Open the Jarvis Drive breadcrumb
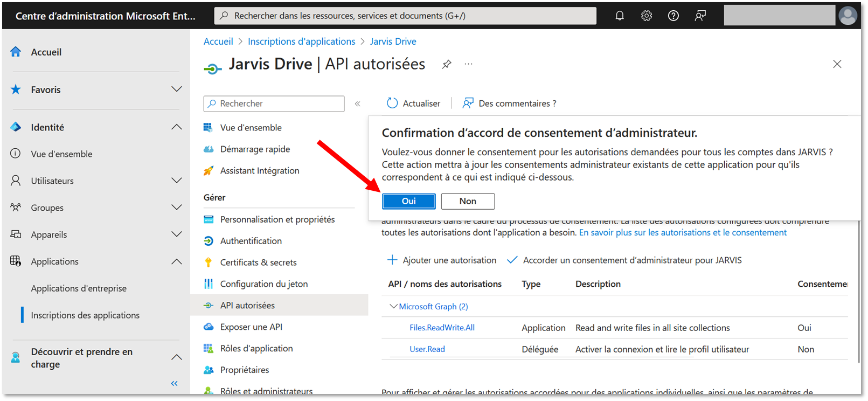The height and width of the screenshot is (401, 868). pyautogui.click(x=393, y=42)
